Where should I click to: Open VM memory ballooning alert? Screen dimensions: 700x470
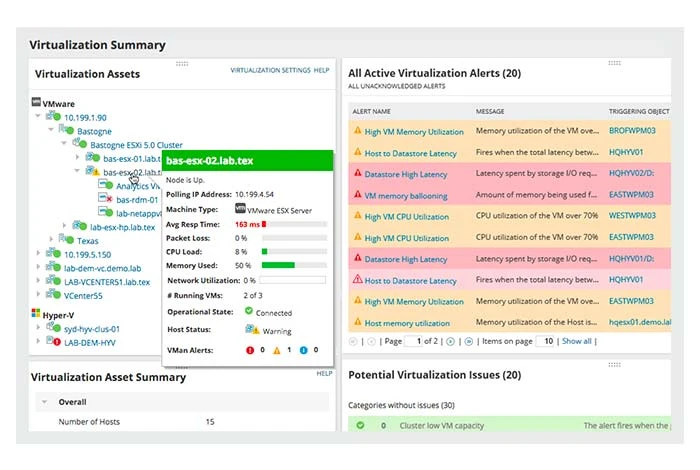pos(406,195)
